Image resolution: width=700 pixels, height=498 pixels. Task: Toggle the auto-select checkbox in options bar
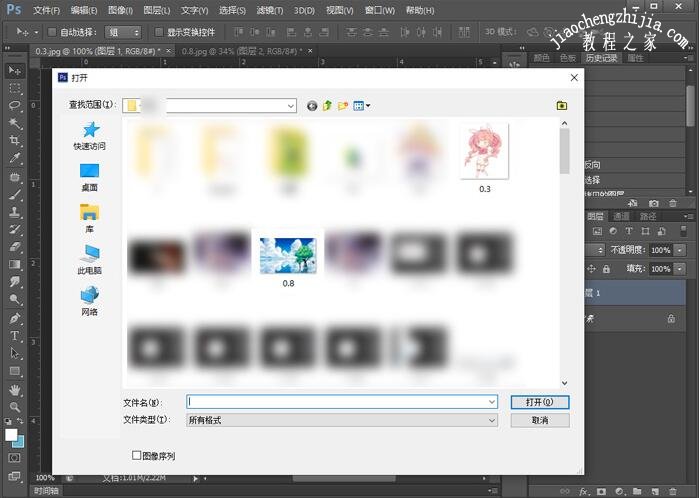click(x=52, y=32)
